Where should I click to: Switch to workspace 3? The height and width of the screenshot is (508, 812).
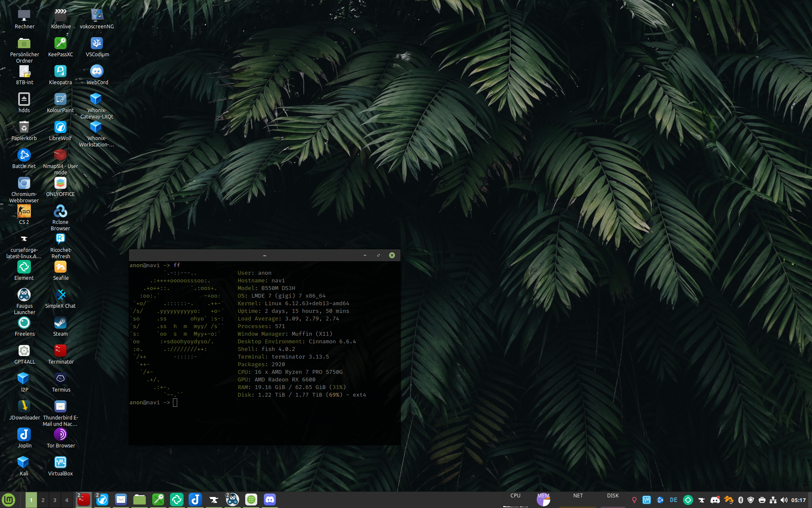(x=55, y=500)
